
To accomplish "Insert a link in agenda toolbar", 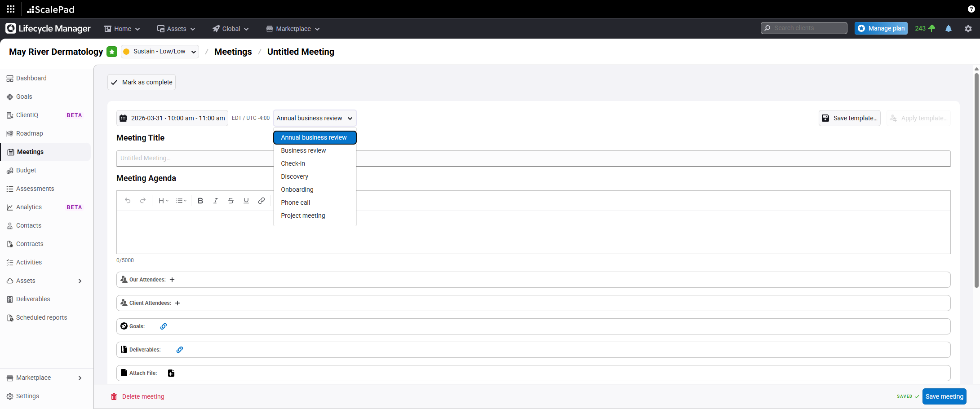I will click(262, 201).
